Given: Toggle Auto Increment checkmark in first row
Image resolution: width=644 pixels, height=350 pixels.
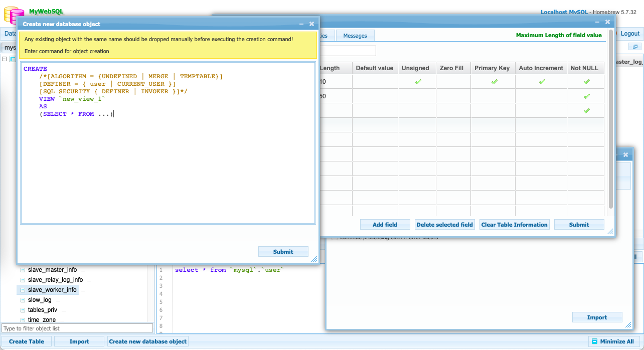Looking at the screenshot, I should coord(542,82).
